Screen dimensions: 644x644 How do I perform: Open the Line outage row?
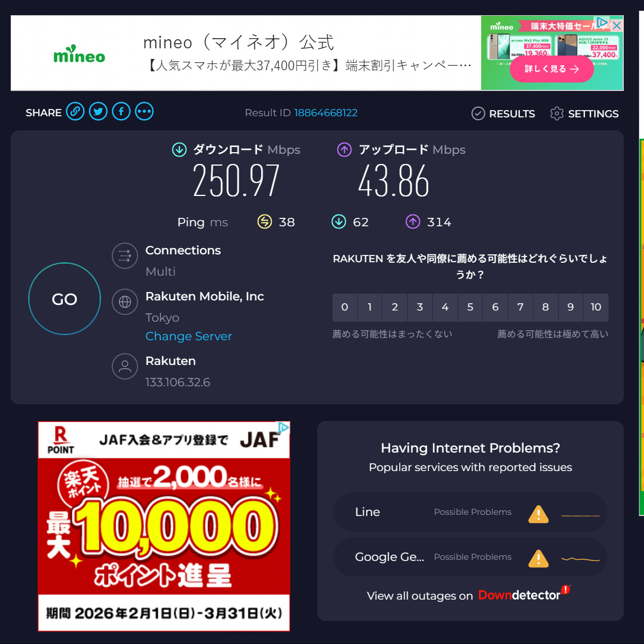pos(471,511)
